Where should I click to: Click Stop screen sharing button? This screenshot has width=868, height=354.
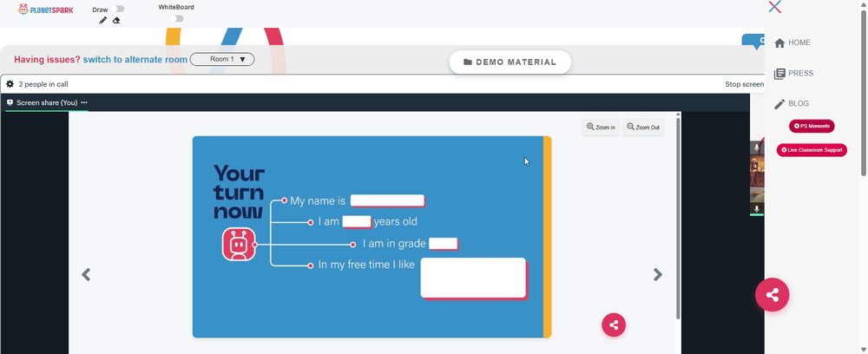[x=745, y=84]
